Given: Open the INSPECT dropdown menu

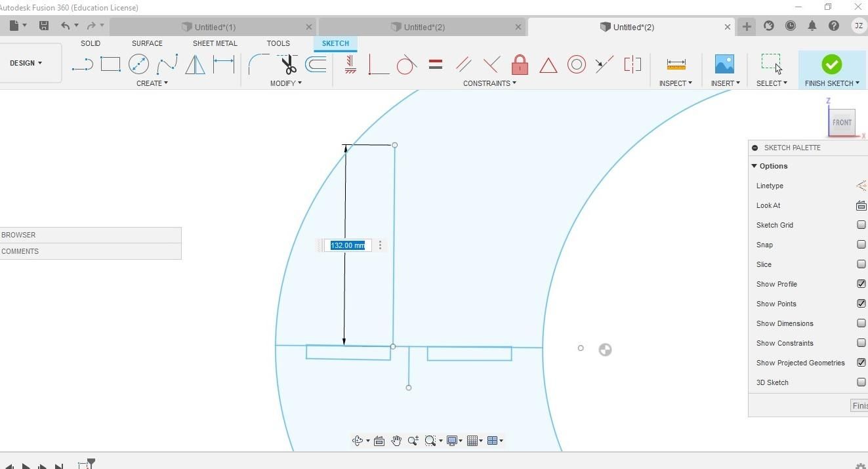Looking at the screenshot, I should [x=676, y=83].
